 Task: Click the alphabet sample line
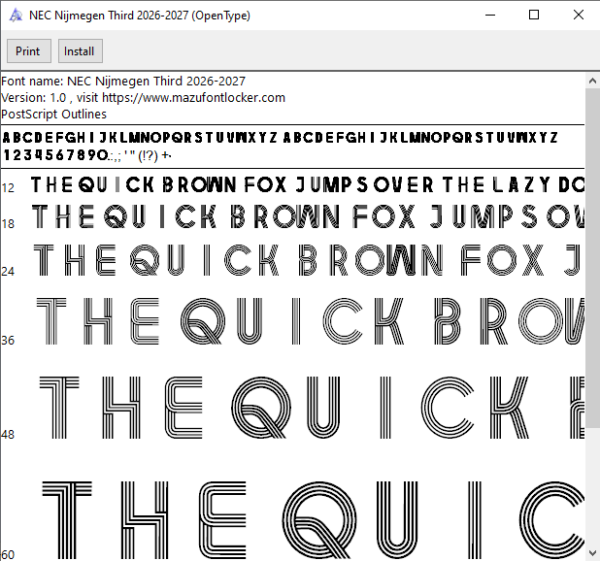point(280,137)
